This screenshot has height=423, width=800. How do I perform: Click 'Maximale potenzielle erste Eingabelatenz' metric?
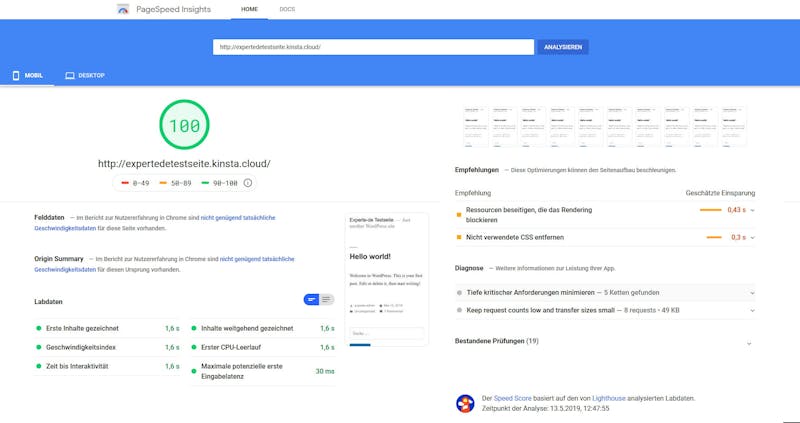pos(263,371)
